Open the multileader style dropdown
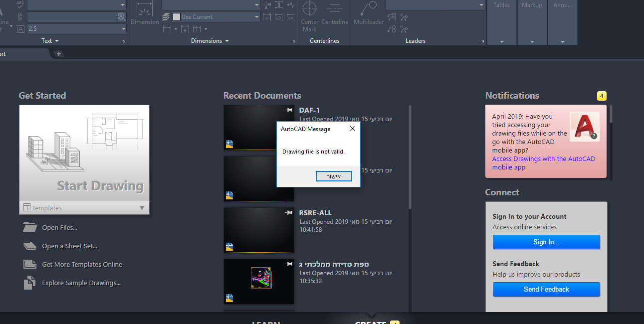 click(481, 5)
